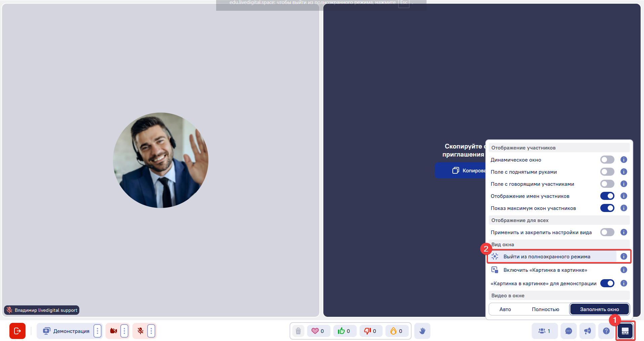Click the view settings layout icon
The image size is (644, 341).
coord(625,331)
